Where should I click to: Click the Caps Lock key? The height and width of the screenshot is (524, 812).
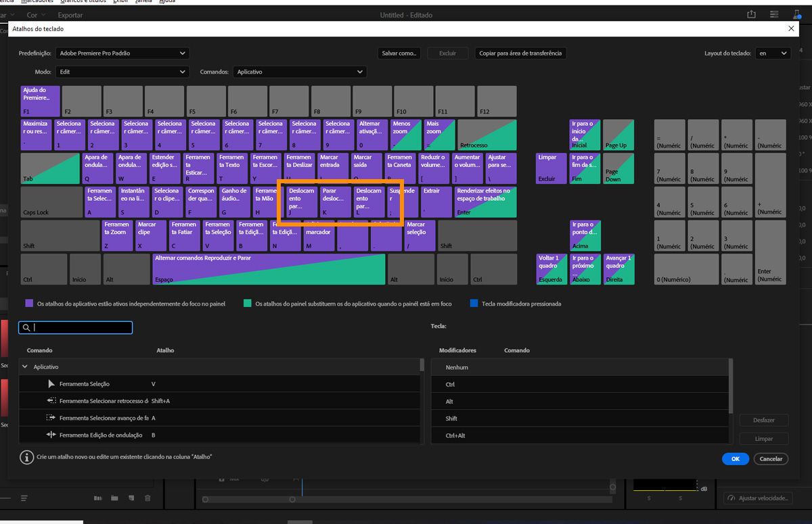tap(52, 202)
